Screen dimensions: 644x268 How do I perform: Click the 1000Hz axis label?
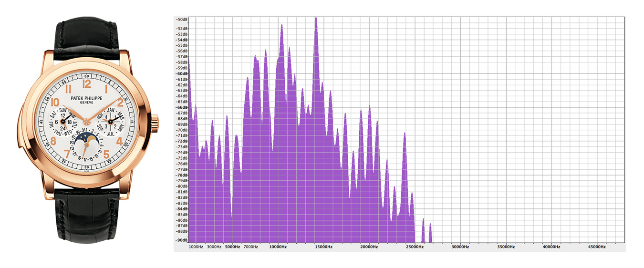(x=196, y=247)
